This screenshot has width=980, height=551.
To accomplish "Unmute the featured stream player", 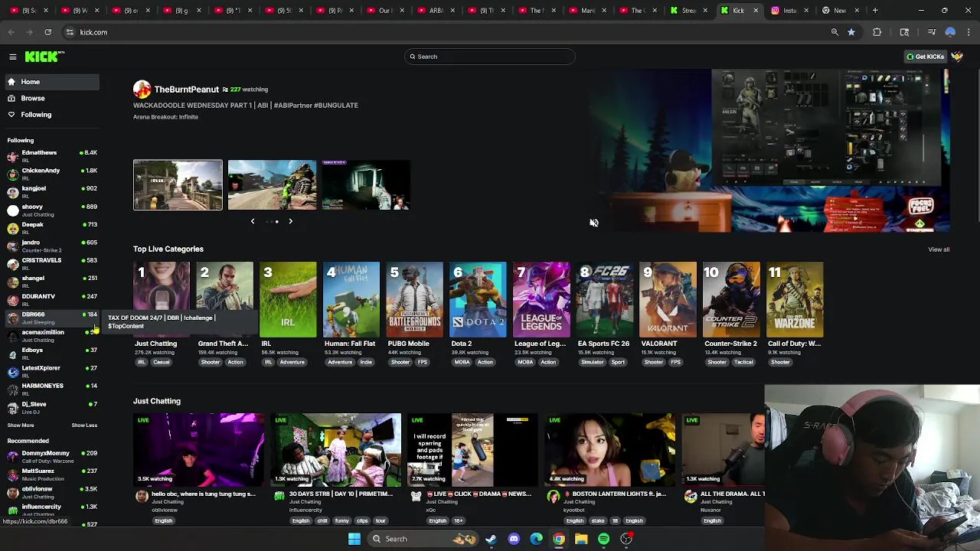I will tap(594, 223).
